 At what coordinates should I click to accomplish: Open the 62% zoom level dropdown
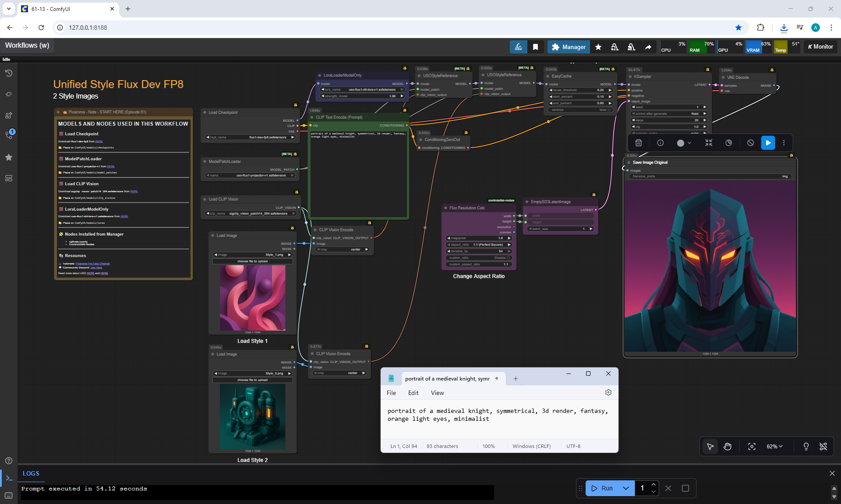[774, 446]
